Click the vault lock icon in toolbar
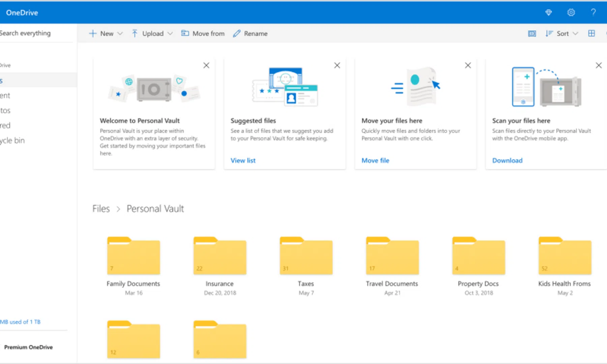Viewport: 607px width, 364px height. pyautogui.click(x=532, y=33)
